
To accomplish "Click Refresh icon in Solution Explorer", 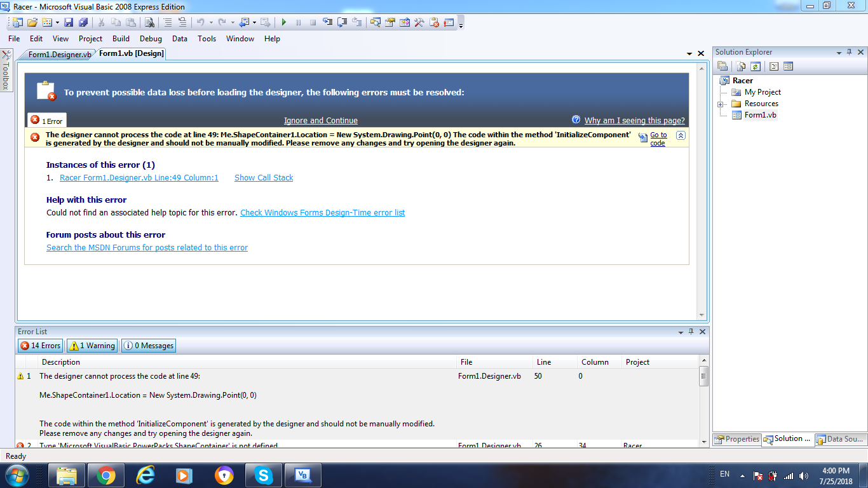I will (x=756, y=66).
